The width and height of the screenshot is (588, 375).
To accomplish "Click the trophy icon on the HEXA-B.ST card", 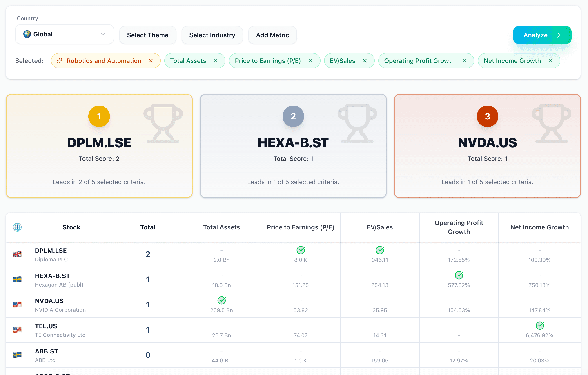I will pyautogui.click(x=357, y=124).
